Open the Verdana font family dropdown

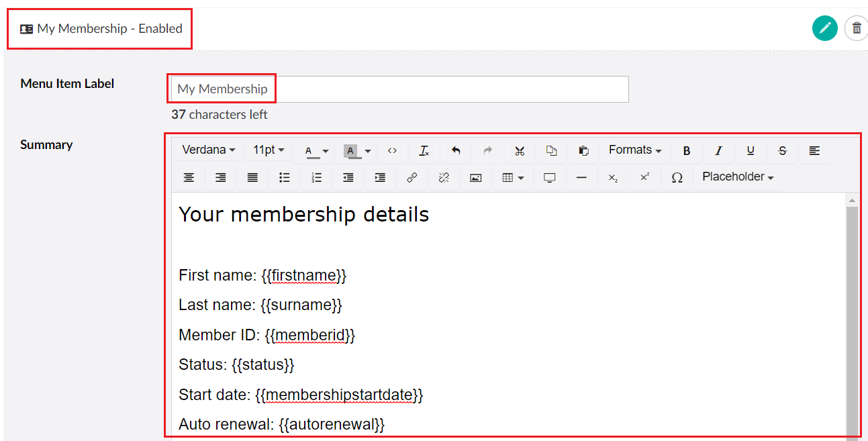click(x=207, y=150)
